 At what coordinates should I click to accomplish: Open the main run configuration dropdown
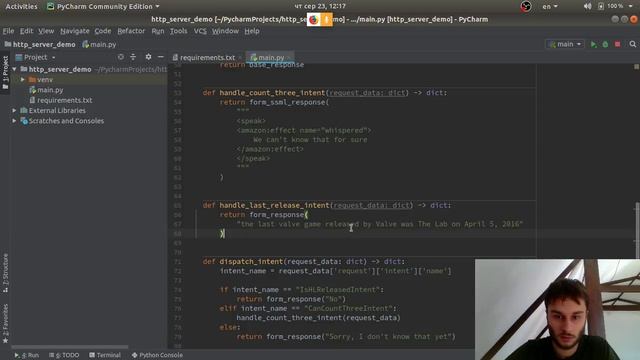pos(565,44)
